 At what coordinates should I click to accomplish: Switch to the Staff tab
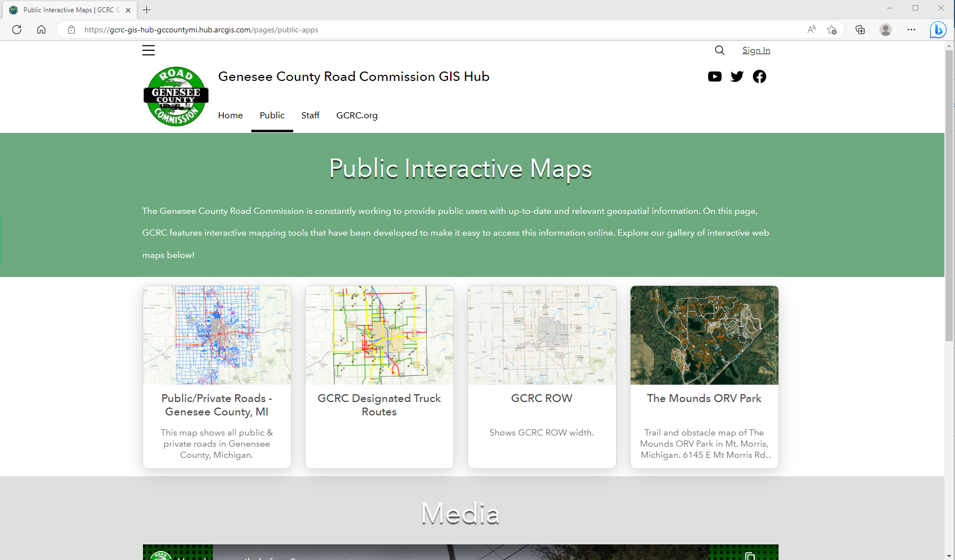310,115
